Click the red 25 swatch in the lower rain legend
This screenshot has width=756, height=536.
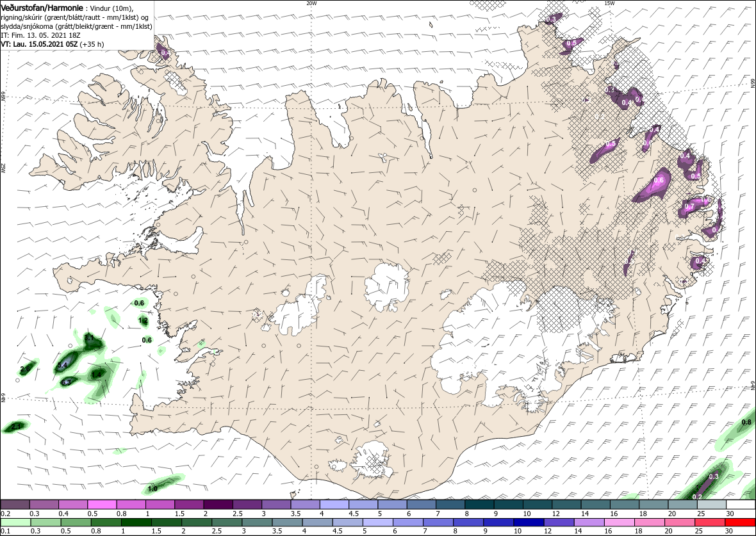pyautogui.click(x=711, y=523)
